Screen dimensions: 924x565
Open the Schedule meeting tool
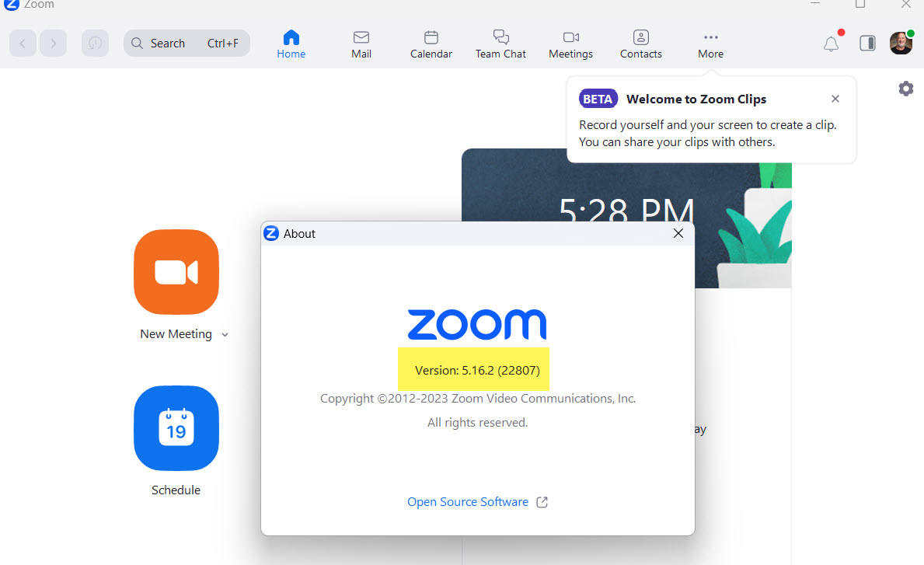pos(176,428)
